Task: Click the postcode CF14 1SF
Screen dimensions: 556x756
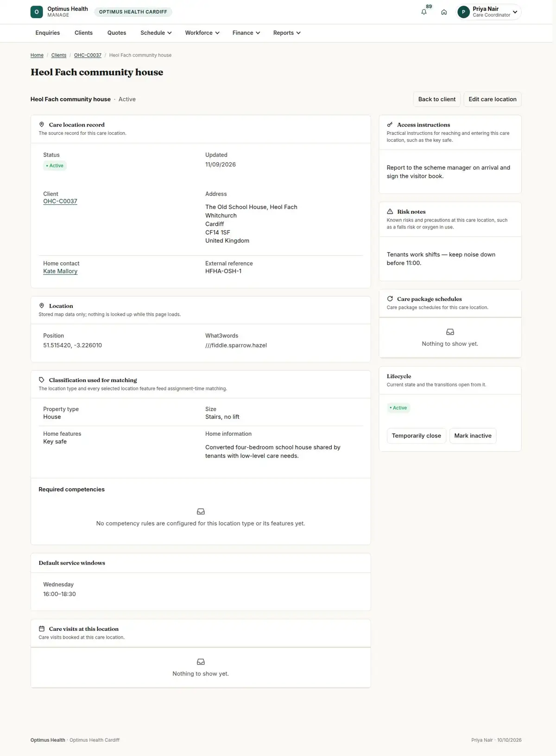Action: (x=218, y=232)
